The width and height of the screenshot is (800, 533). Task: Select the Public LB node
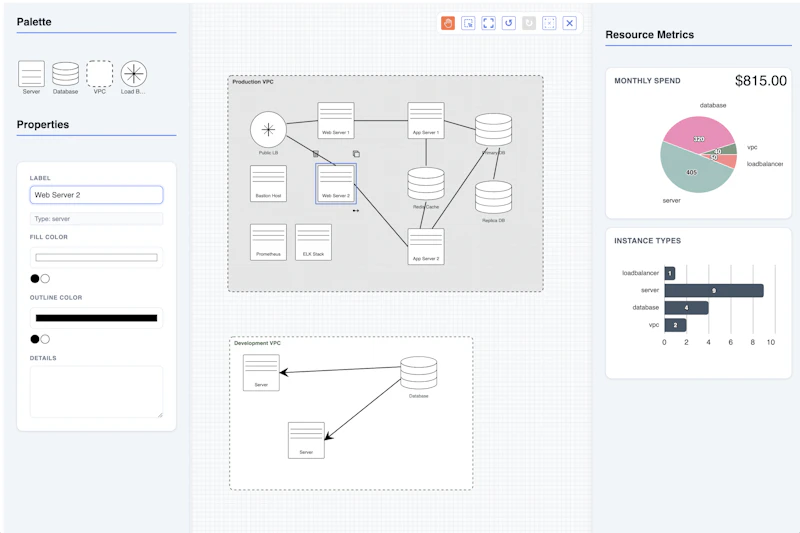tap(268, 130)
